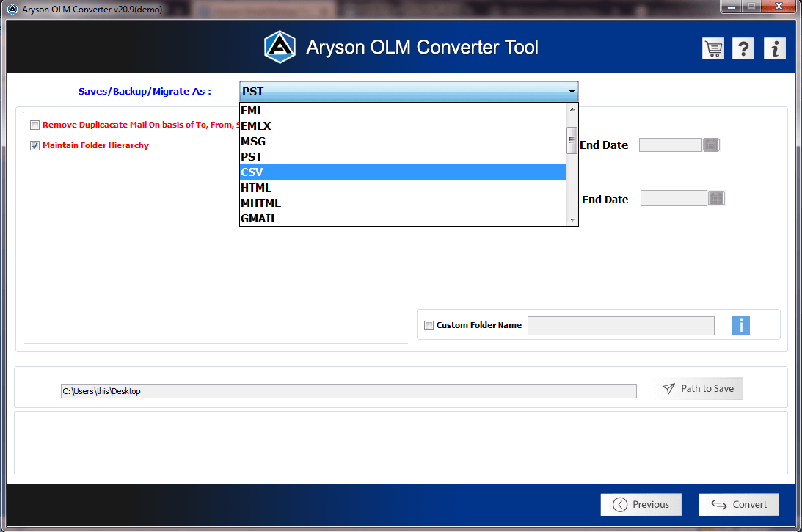
Task: Enable the Remove Duplicate Mail checkbox
Action: (x=34, y=125)
